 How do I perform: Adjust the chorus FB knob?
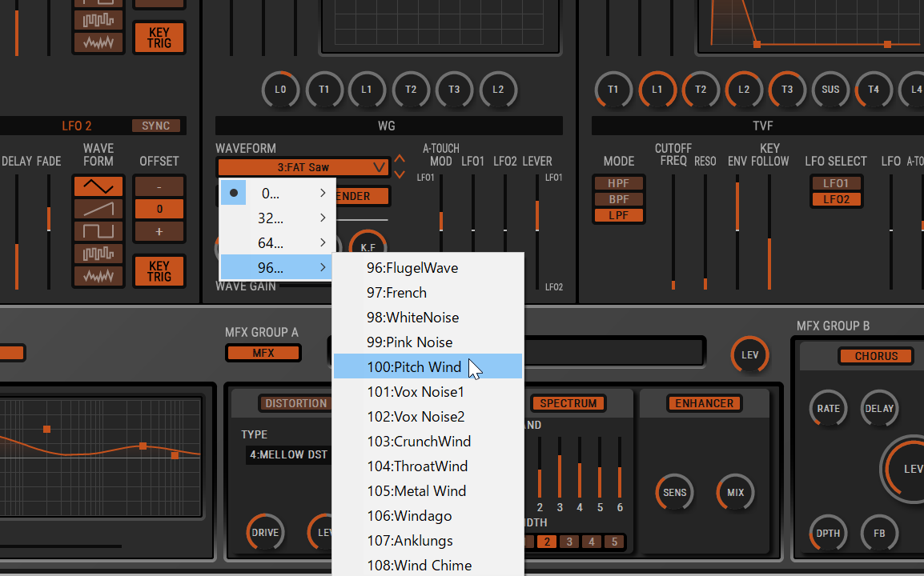point(879,533)
